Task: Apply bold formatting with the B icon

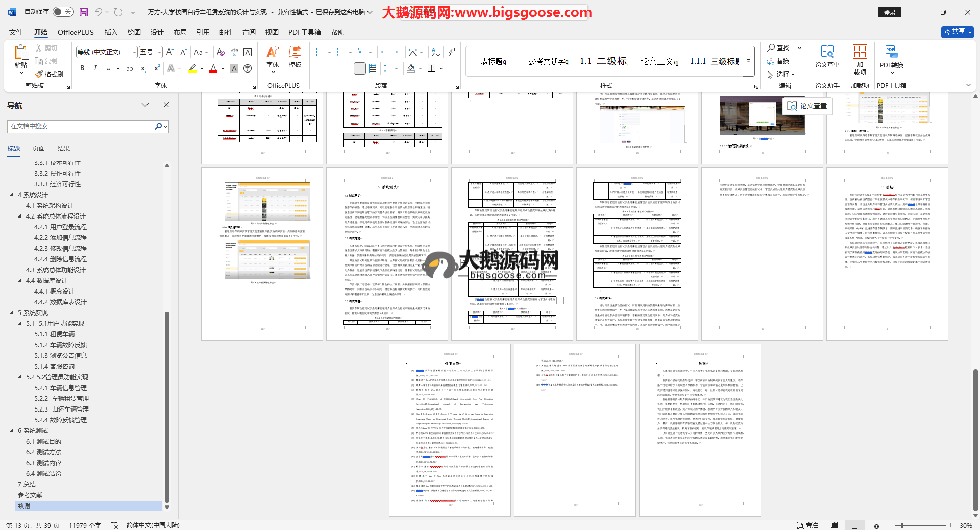Action: click(x=82, y=68)
